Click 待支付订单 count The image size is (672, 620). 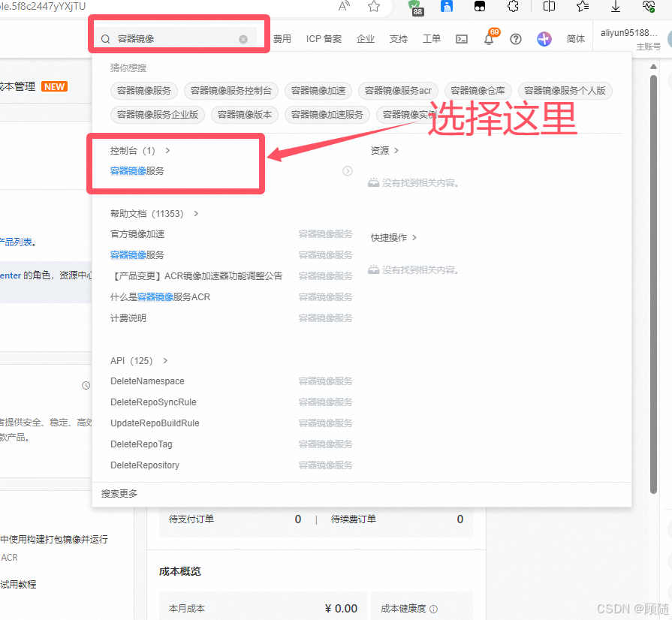click(298, 519)
